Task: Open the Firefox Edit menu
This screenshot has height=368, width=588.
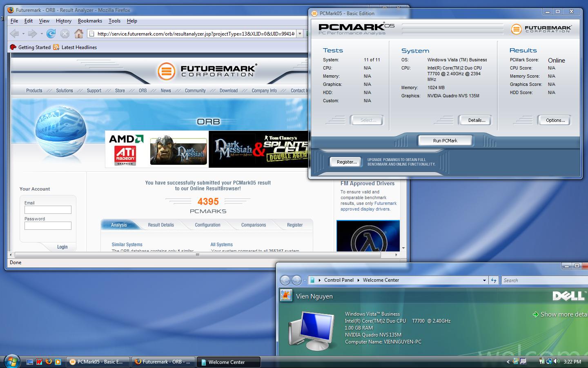Action: click(29, 21)
